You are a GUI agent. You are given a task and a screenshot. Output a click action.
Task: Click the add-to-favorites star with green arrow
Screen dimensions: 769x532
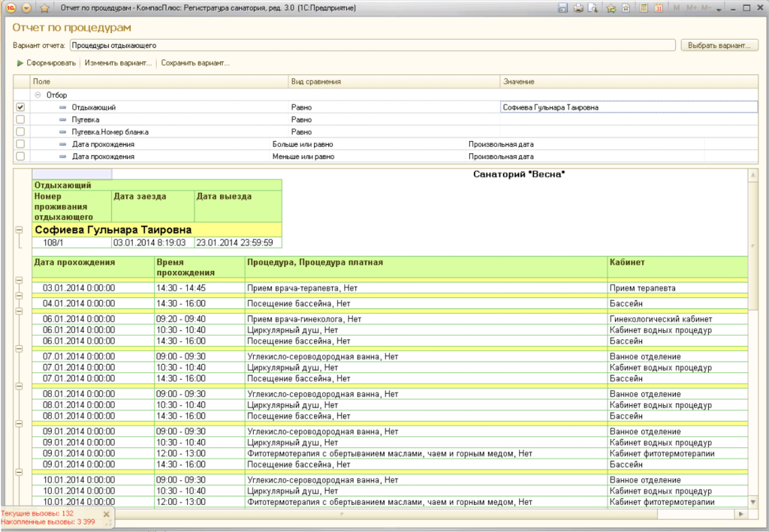pos(611,8)
